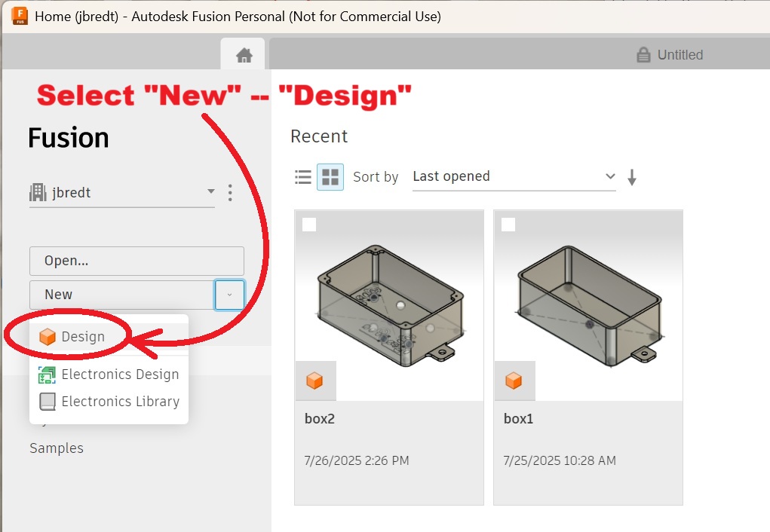Tick the checkbox on the box1 card
770x532 pixels.
point(508,225)
